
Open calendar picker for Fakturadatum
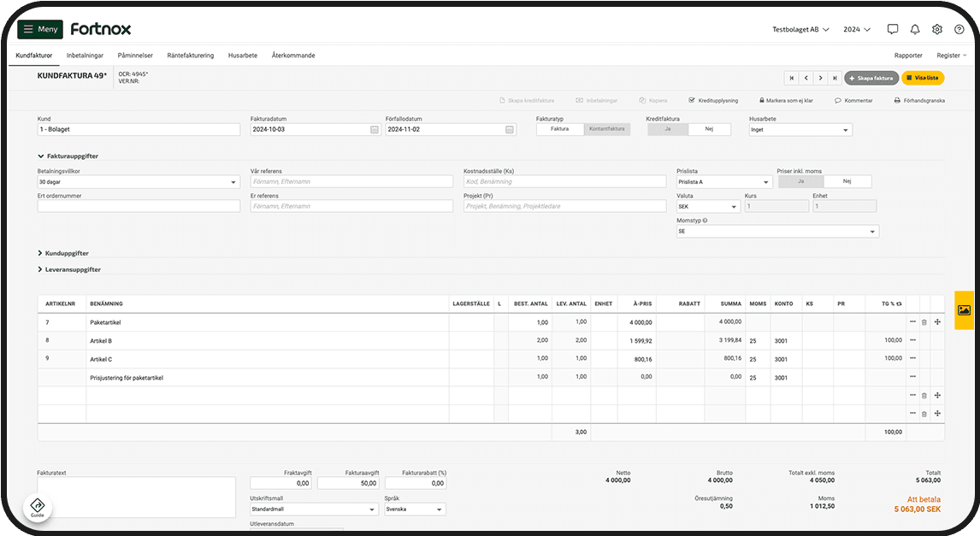coord(375,130)
